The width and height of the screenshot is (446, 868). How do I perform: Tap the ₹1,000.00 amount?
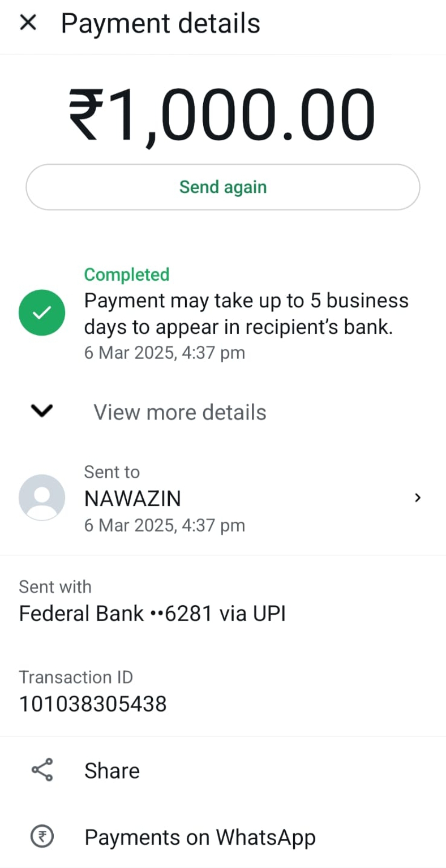pyautogui.click(x=222, y=116)
